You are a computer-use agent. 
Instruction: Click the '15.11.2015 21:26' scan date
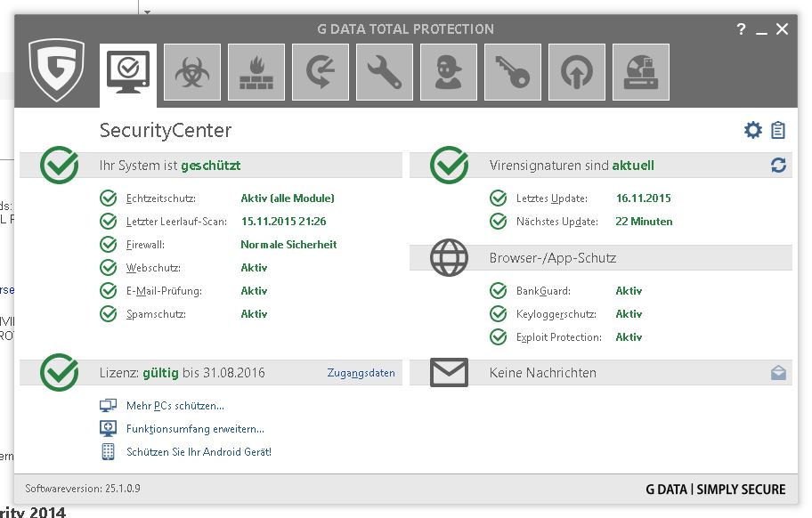(x=284, y=222)
